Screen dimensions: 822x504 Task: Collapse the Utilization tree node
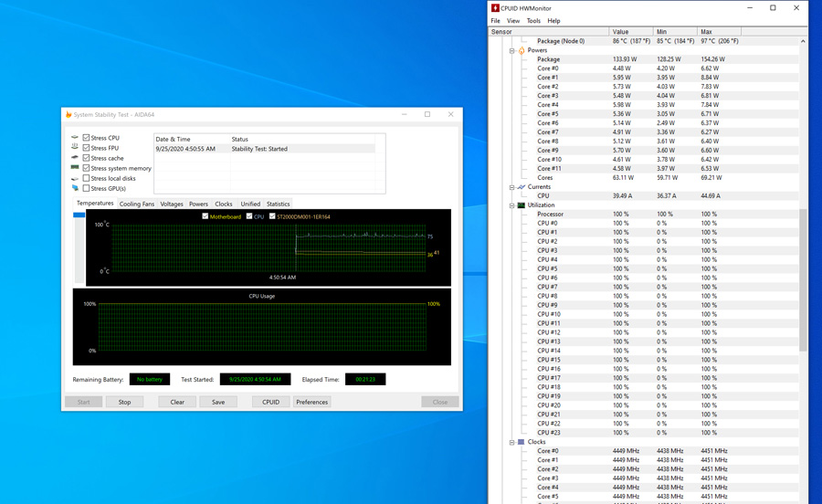(511, 205)
